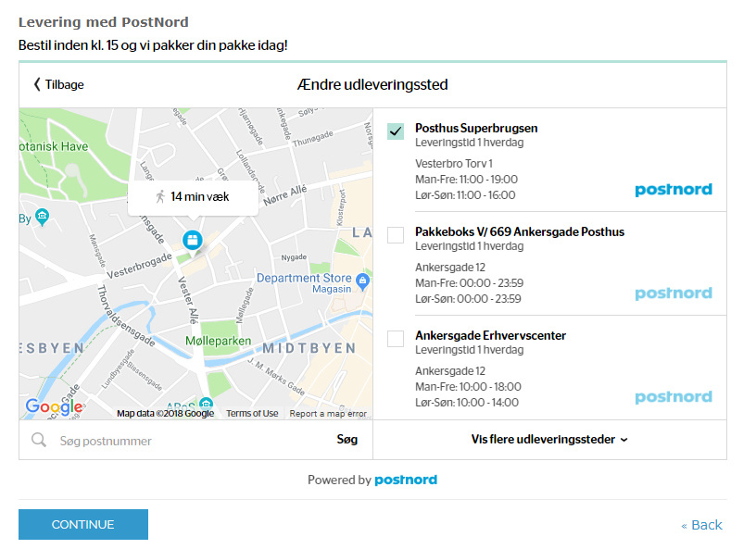Click the 14 min væk map popup
The width and height of the screenshot is (756, 549).
click(x=193, y=197)
